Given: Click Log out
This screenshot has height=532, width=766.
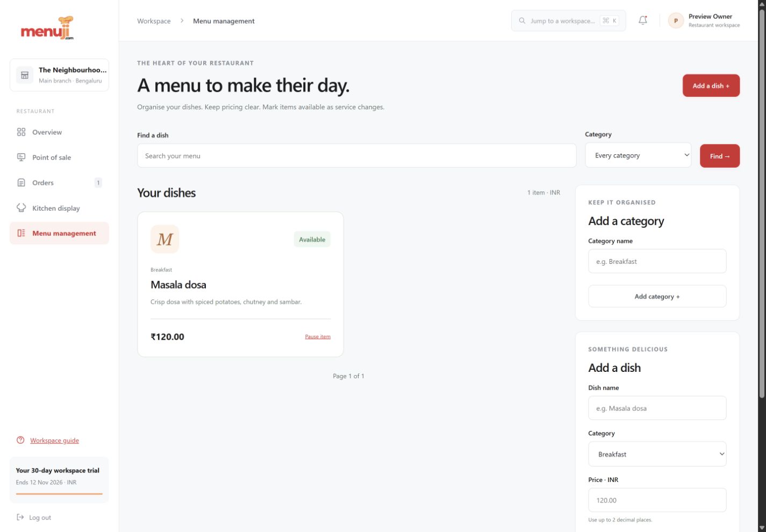Looking at the screenshot, I should (x=34, y=517).
